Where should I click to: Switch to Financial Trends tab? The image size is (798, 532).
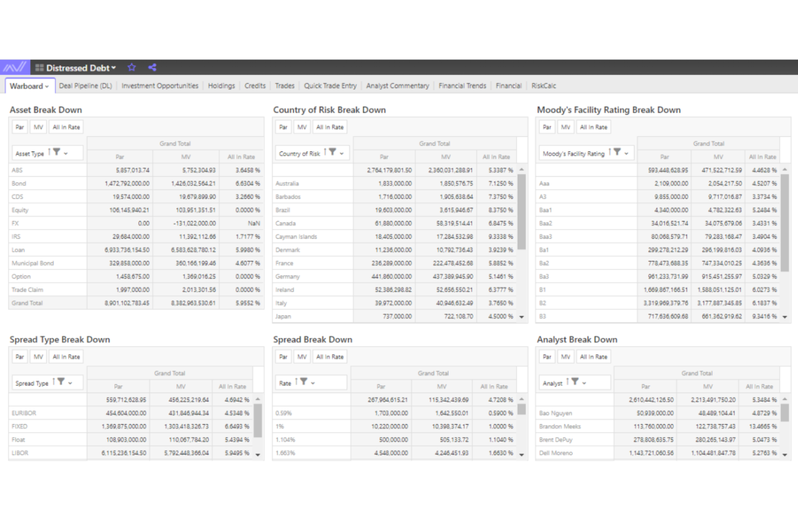pos(462,86)
